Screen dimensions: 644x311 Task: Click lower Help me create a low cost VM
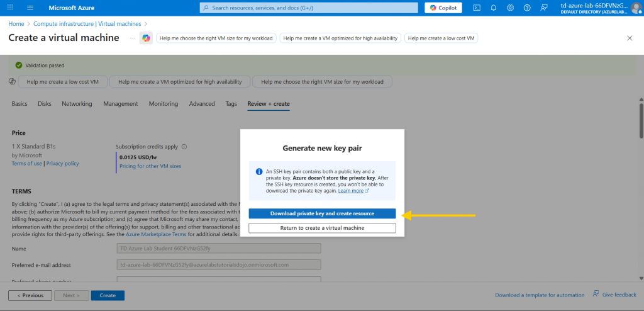[62, 82]
